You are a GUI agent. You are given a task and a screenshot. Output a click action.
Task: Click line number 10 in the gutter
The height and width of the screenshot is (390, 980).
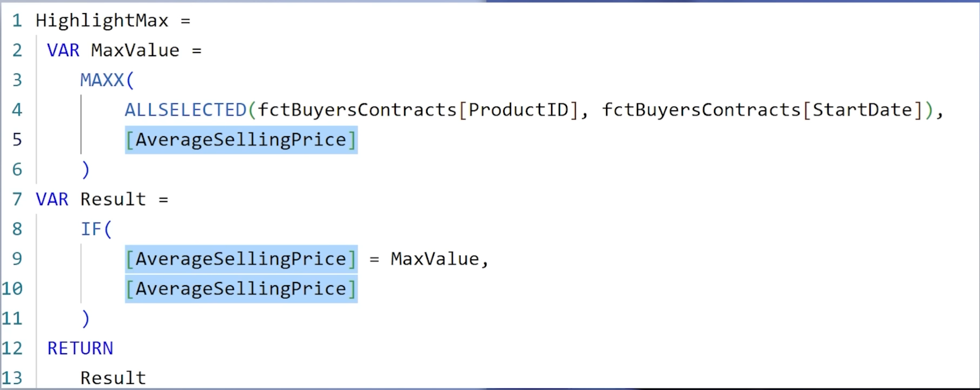click(x=12, y=289)
